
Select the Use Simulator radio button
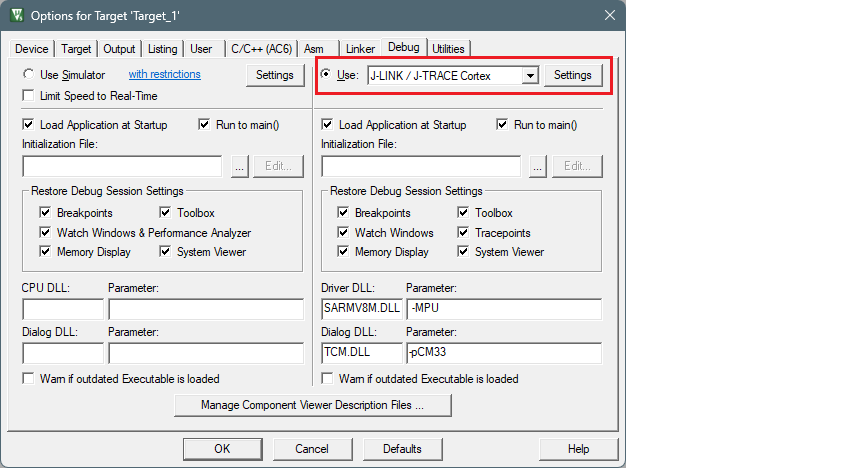29,75
